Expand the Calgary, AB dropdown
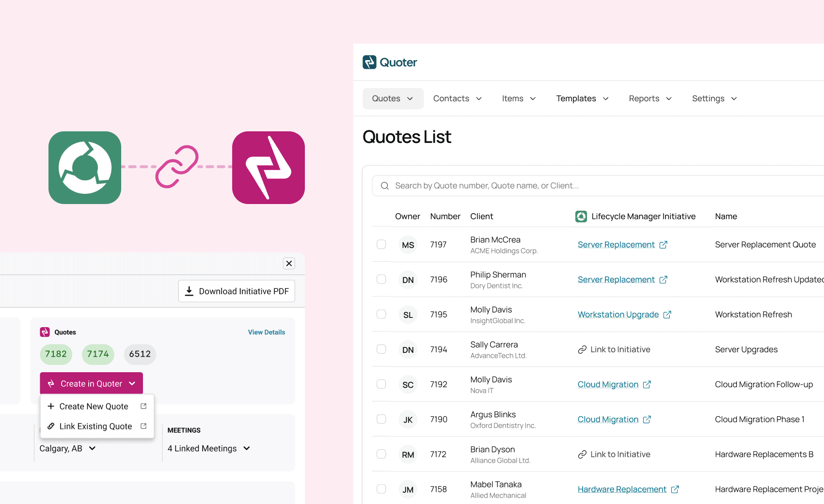The width and height of the screenshot is (824, 504). click(67, 448)
